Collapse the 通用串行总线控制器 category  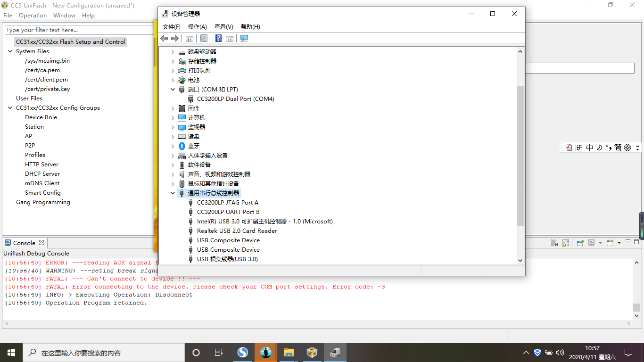click(x=173, y=193)
